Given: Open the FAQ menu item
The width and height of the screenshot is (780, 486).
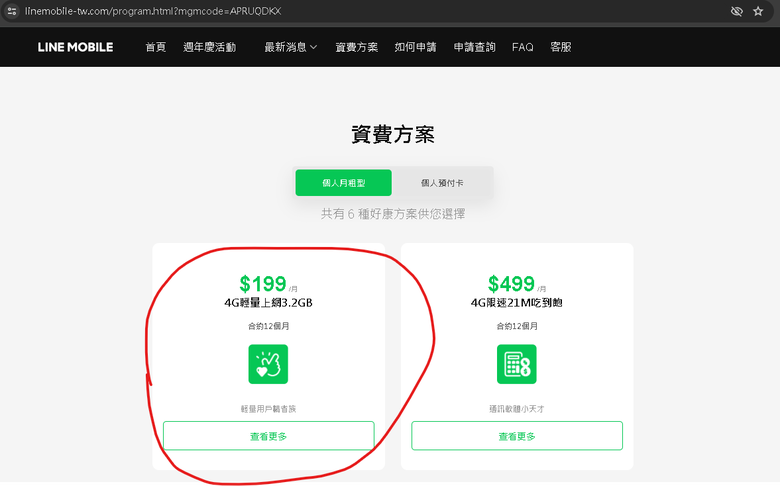Looking at the screenshot, I should click(523, 47).
